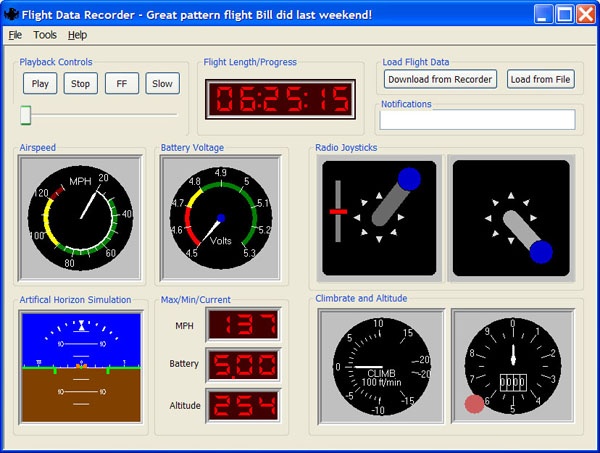600x453 pixels.
Task: Click the altimeter gauge
Action: 511,367
